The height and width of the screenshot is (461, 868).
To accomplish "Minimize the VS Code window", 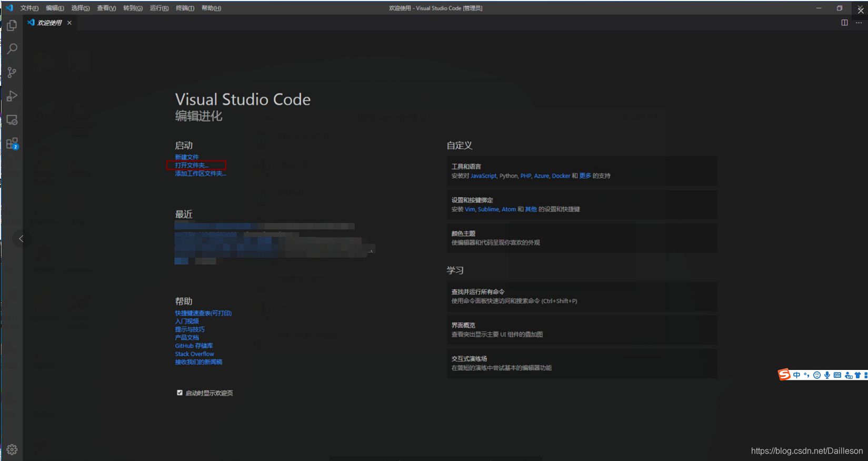I will (x=819, y=8).
